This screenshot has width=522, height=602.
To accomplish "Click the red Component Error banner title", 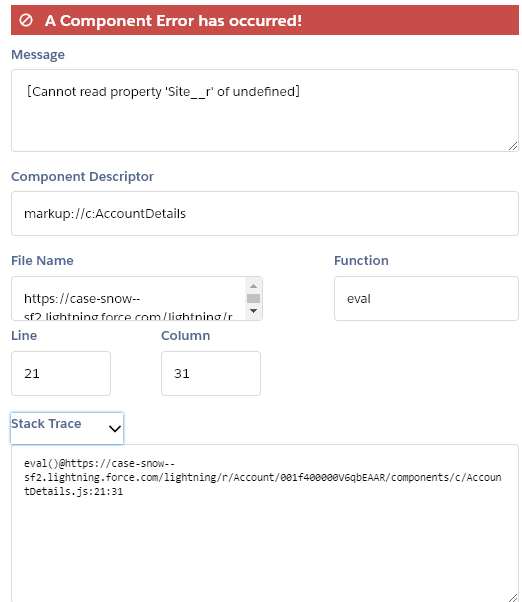I will click(x=173, y=20).
